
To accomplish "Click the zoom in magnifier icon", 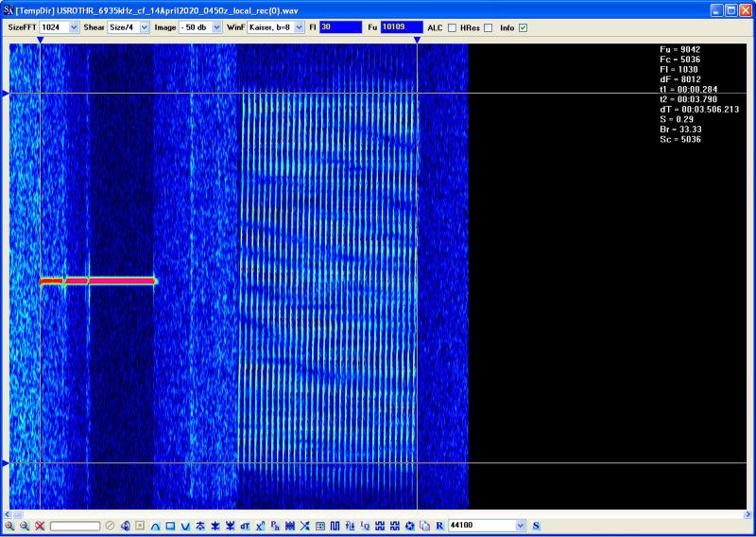I will [9, 526].
